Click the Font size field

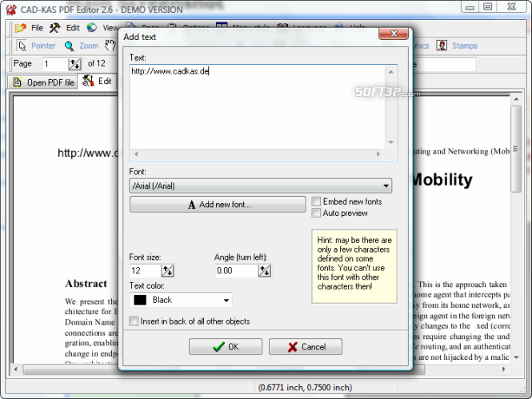[x=146, y=271]
